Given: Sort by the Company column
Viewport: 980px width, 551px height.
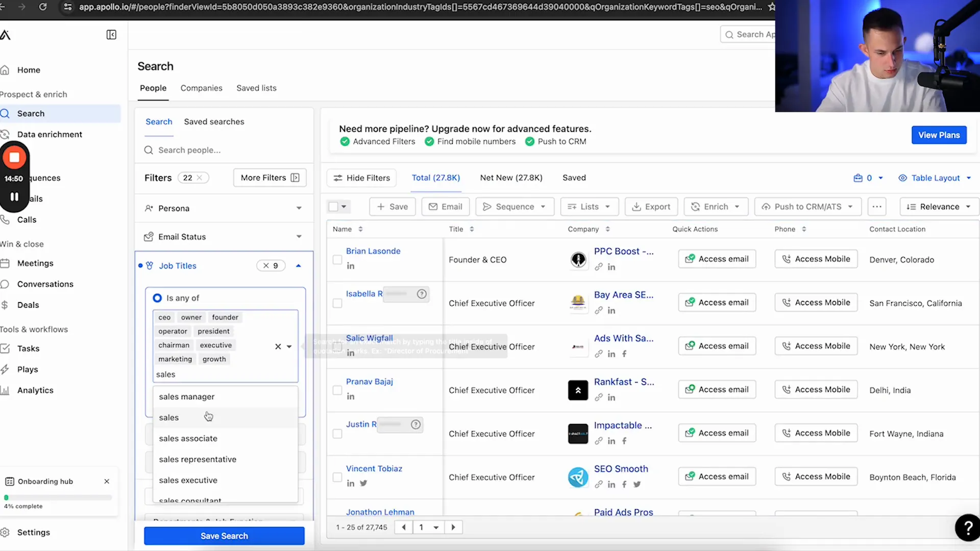Looking at the screenshot, I should coord(607,229).
